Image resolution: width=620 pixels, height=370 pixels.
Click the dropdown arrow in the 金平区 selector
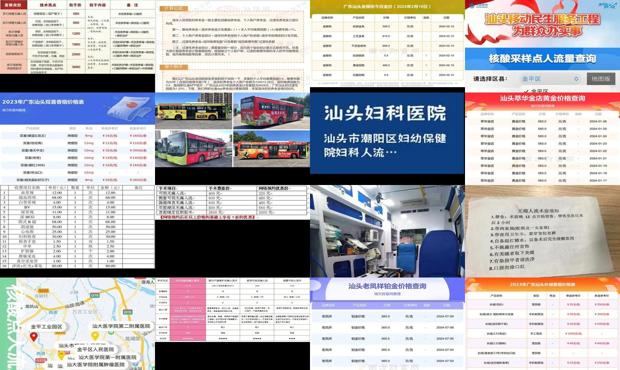pyautogui.click(x=576, y=79)
